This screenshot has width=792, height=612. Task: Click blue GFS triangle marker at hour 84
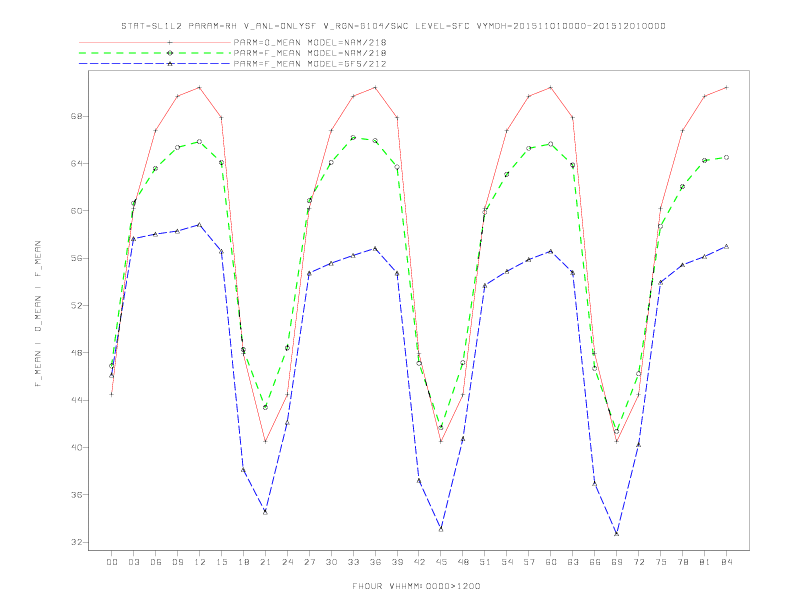click(726, 246)
